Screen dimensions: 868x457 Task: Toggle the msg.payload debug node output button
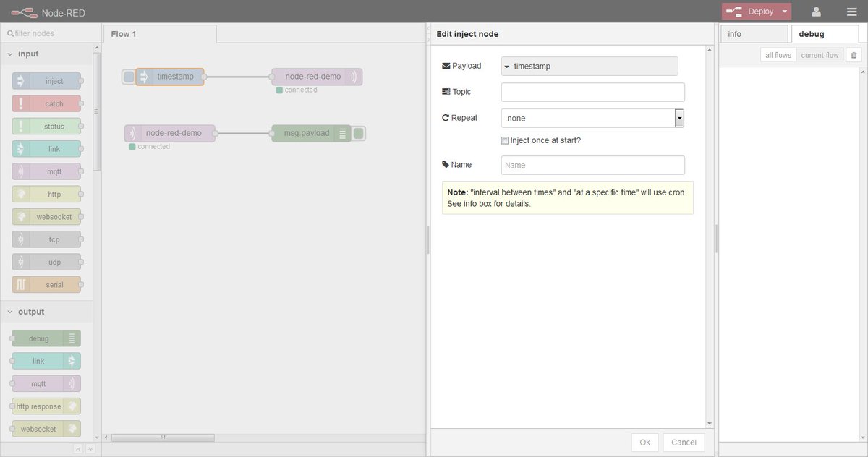[359, 133]
